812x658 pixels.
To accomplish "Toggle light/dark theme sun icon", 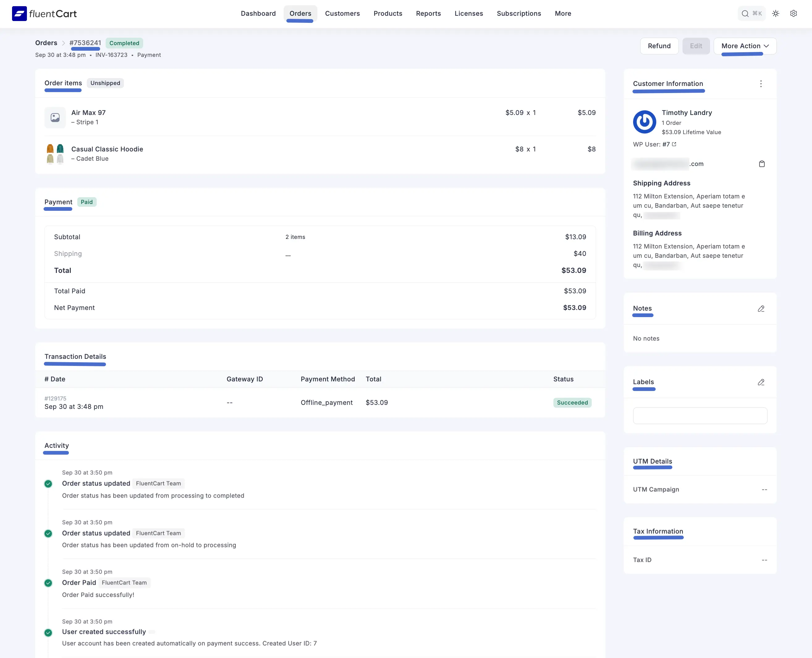I will (x=776, y=14).
